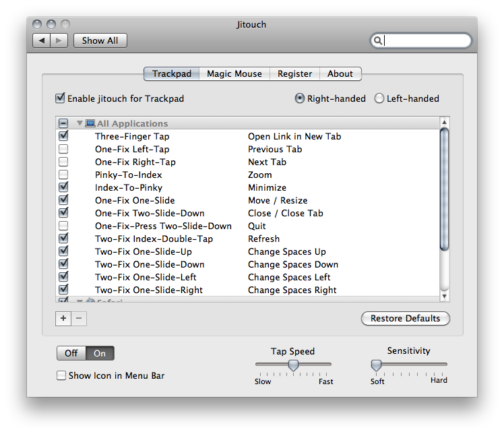Select the Pinky-To-Index gesture name

[129, 175]
